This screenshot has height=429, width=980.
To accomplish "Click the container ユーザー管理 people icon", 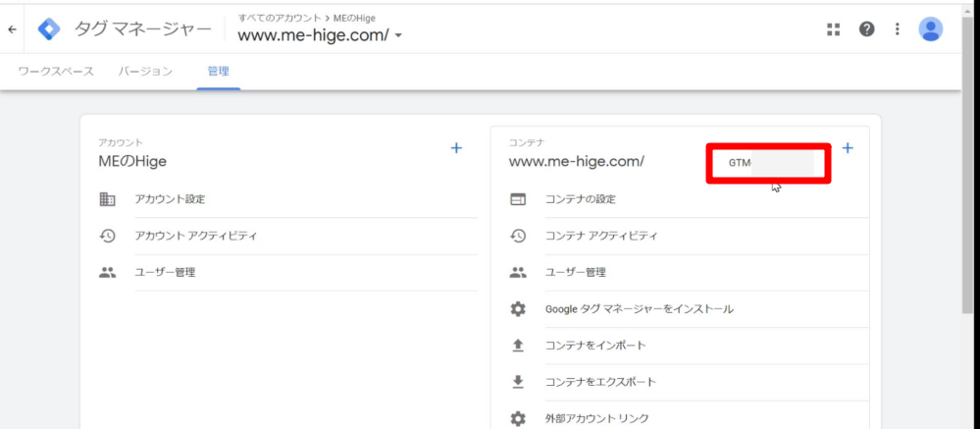I will coord(518,273).
